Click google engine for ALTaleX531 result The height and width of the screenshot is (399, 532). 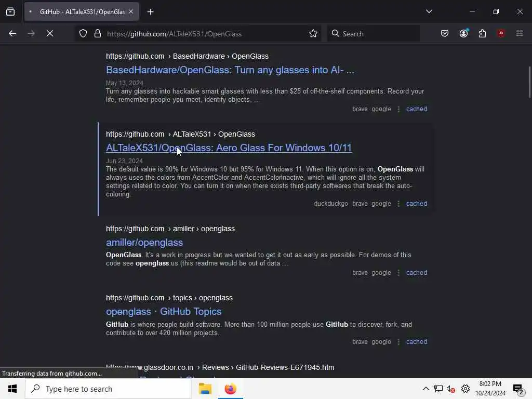tap(381, 204)
